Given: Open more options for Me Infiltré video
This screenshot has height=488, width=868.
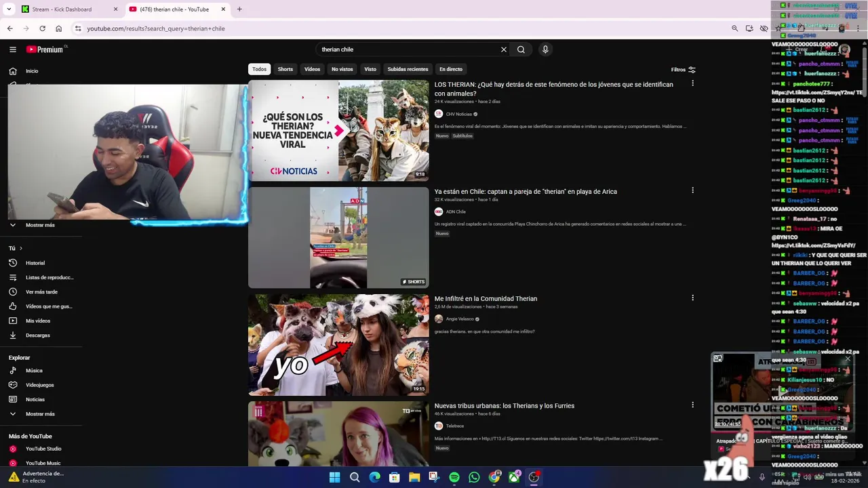Looking at the screenshot, I should (x=692, y=298).
